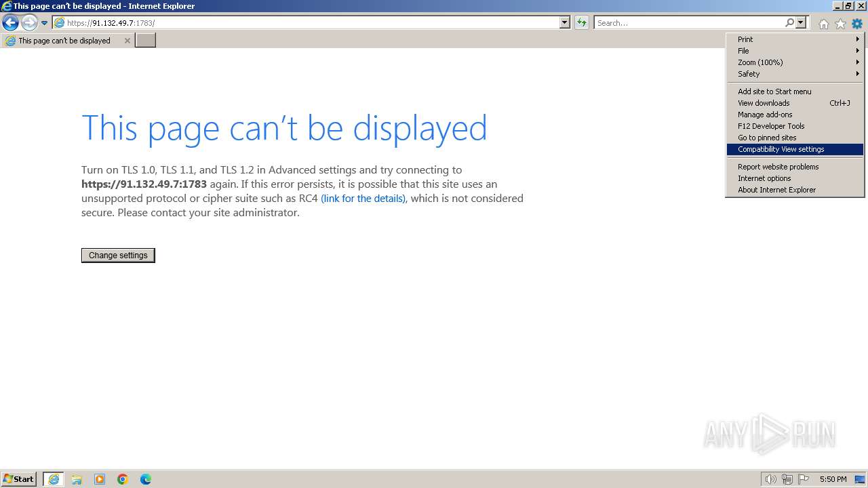Viewport: 868px width, 488px height.
Task: Select Report website problems
Action: (795, 167)
